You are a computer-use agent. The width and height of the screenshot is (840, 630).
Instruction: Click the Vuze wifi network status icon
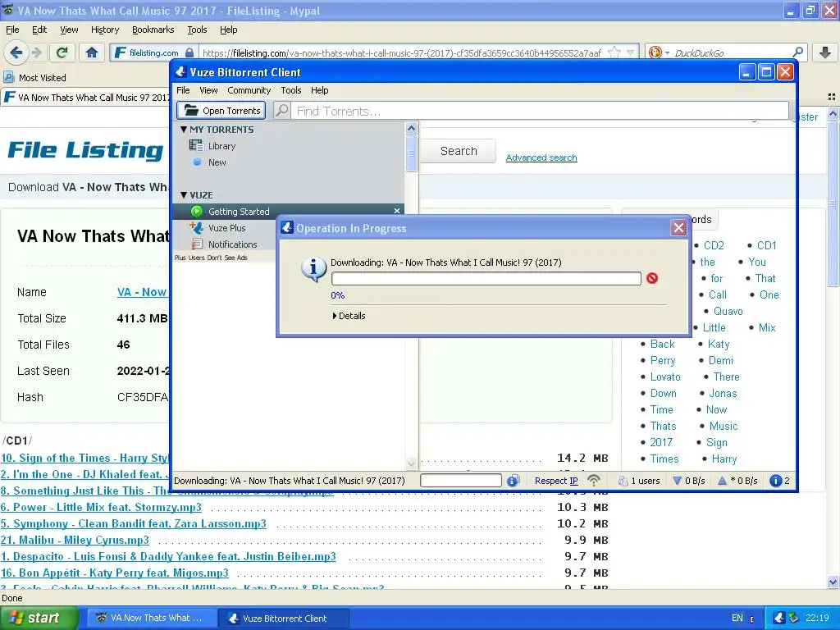[594, 481]
